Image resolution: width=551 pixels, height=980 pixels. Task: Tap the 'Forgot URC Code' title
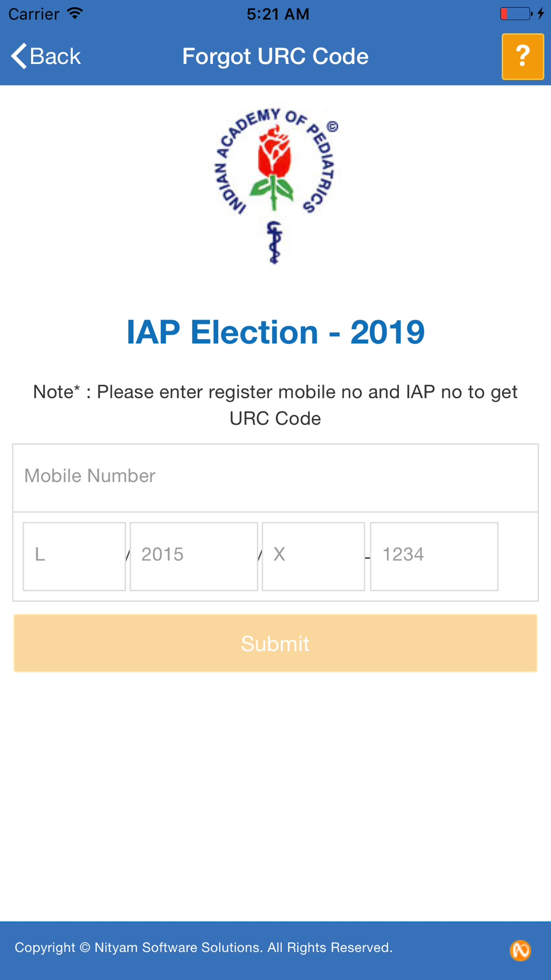coord(275,56)
